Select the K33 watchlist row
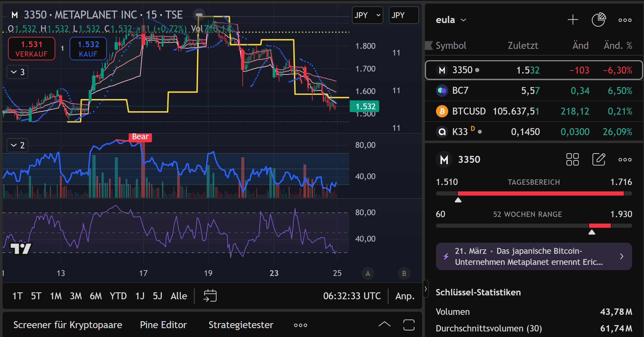 point(534,132)
